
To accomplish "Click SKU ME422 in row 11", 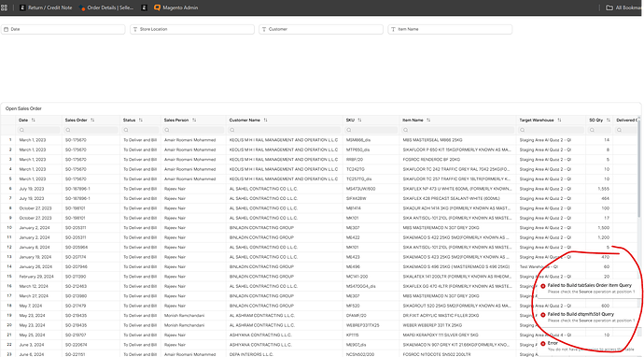I will pos(353,237).
